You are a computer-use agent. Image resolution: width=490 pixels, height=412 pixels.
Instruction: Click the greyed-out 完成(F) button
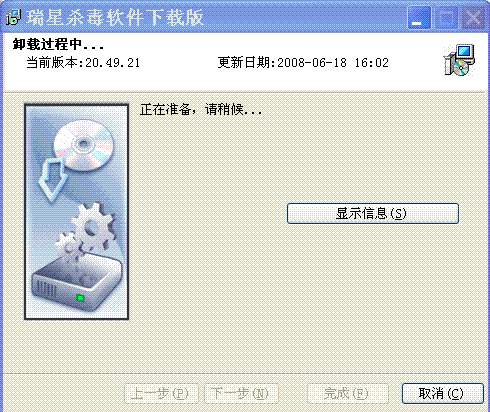point(347,394)
